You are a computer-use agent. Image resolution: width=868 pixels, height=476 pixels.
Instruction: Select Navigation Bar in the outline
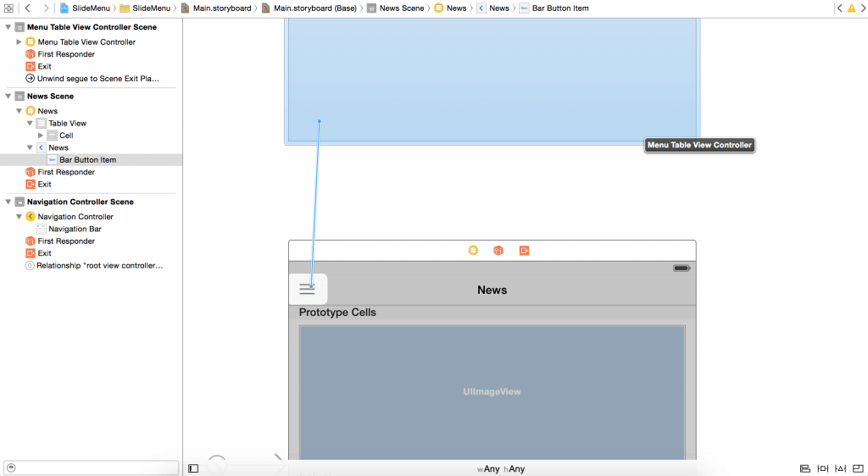point(75,229)
